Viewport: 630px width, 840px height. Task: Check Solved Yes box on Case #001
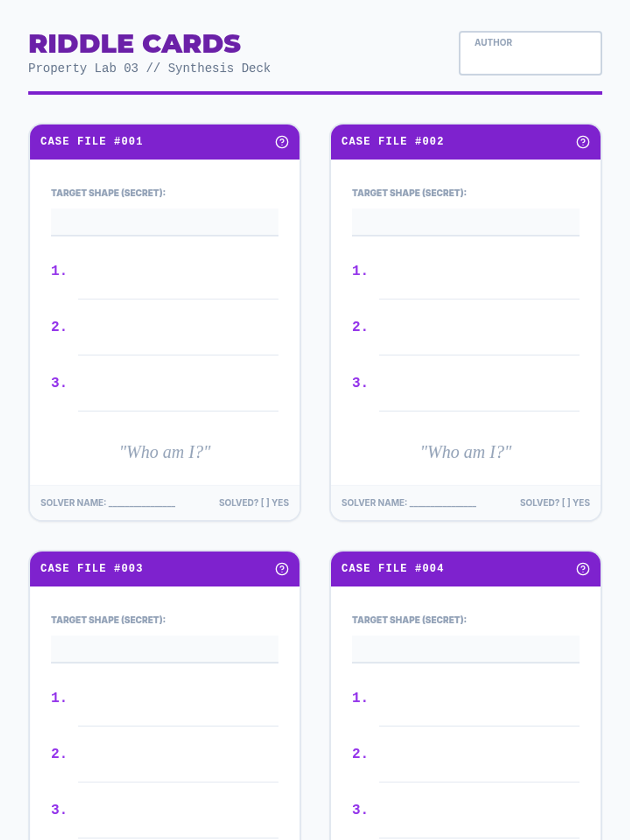tap(265, 503)
